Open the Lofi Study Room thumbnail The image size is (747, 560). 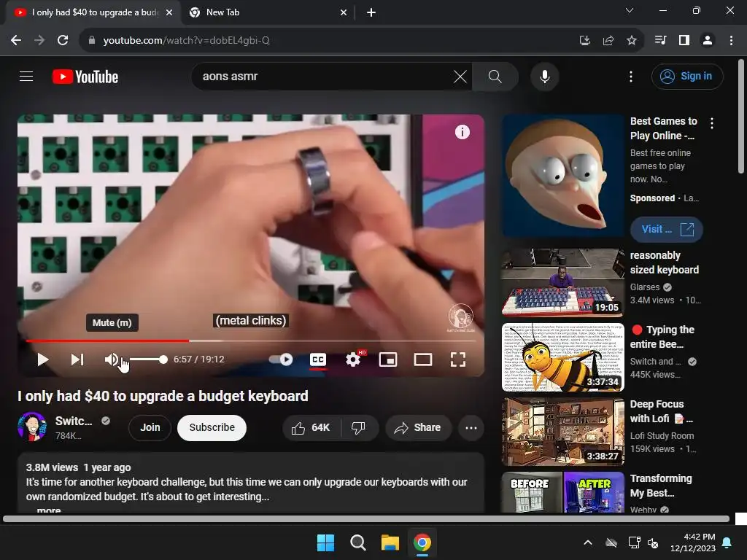tap(562, 432)
